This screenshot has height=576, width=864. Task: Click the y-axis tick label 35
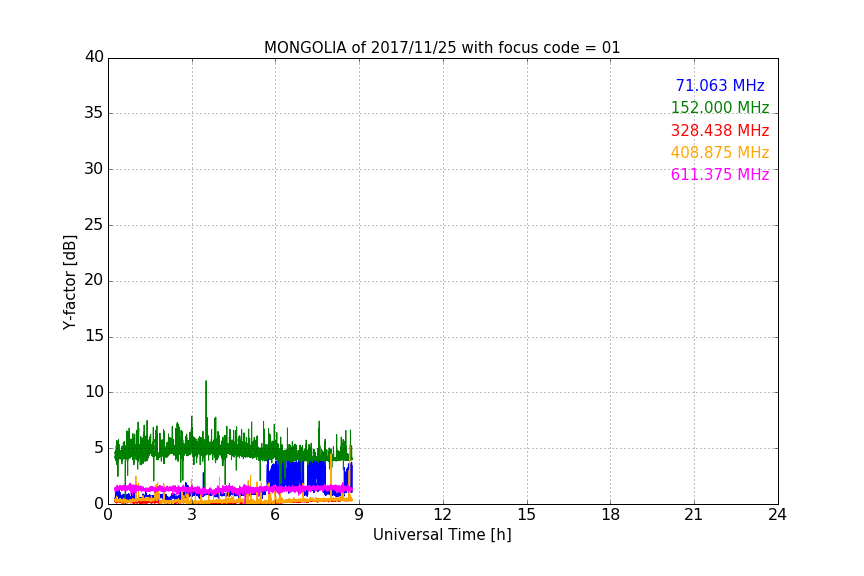click(94, 113)
